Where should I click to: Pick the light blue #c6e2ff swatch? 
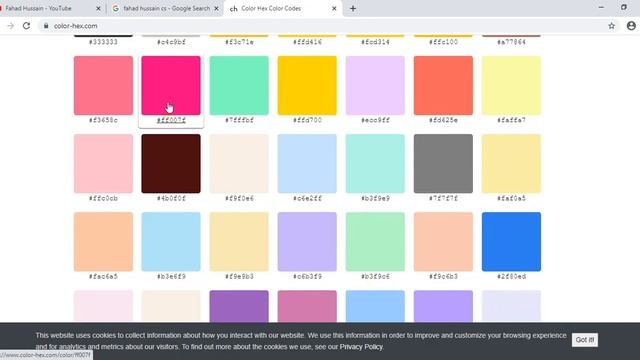(x=307, y=163)
